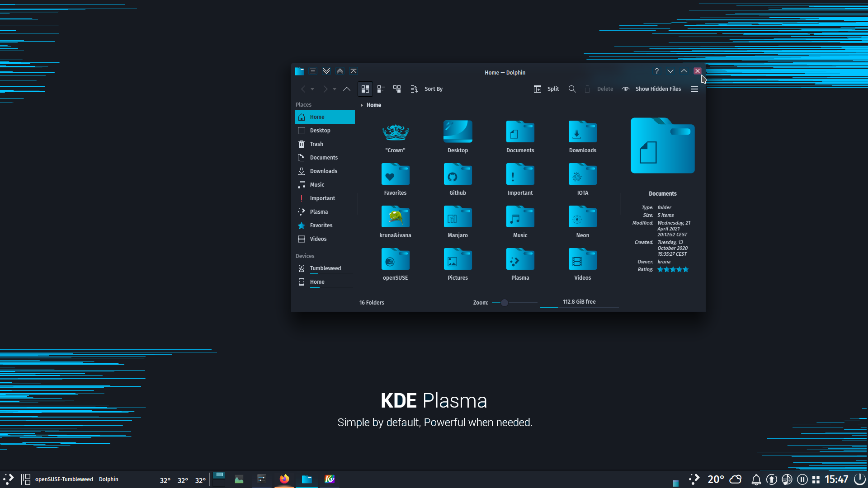Open the power/leave button in panel
The image size is (868, 488).
click(x=859, y=479)
